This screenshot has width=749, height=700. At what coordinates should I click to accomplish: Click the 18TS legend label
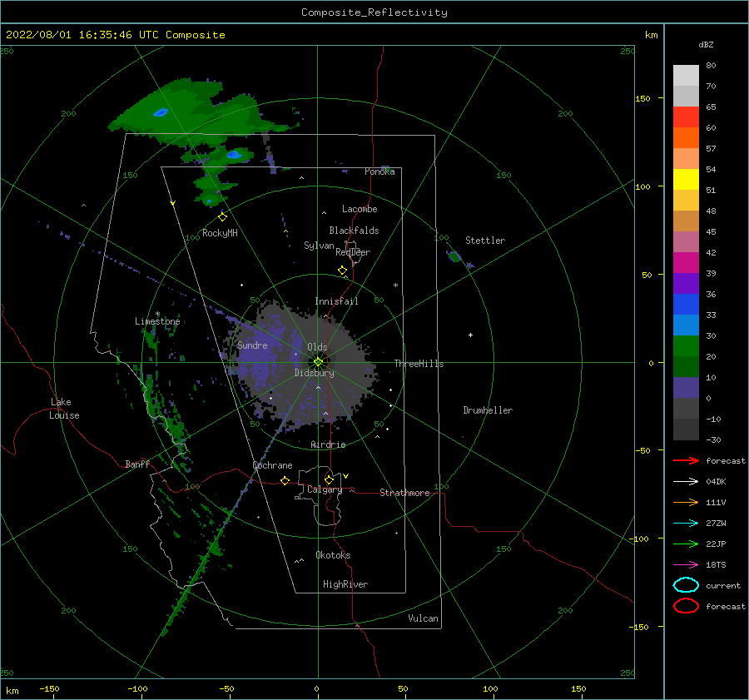pos(716,564)
